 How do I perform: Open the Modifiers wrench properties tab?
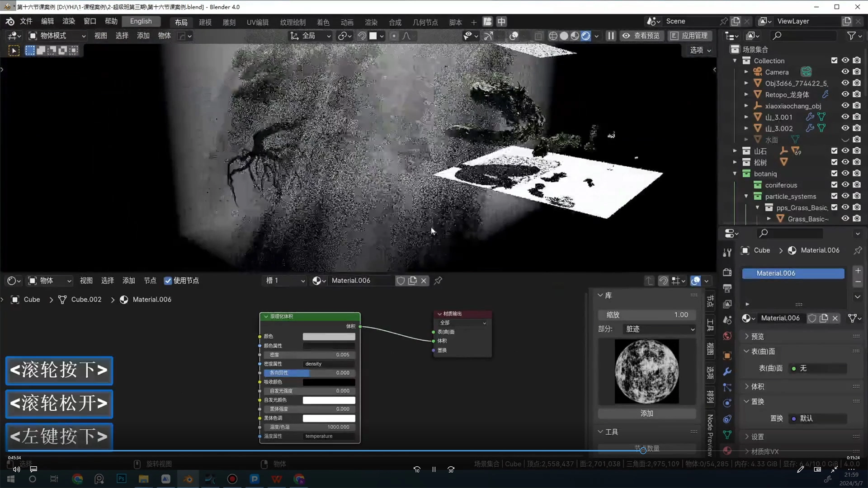click(727, 371)
